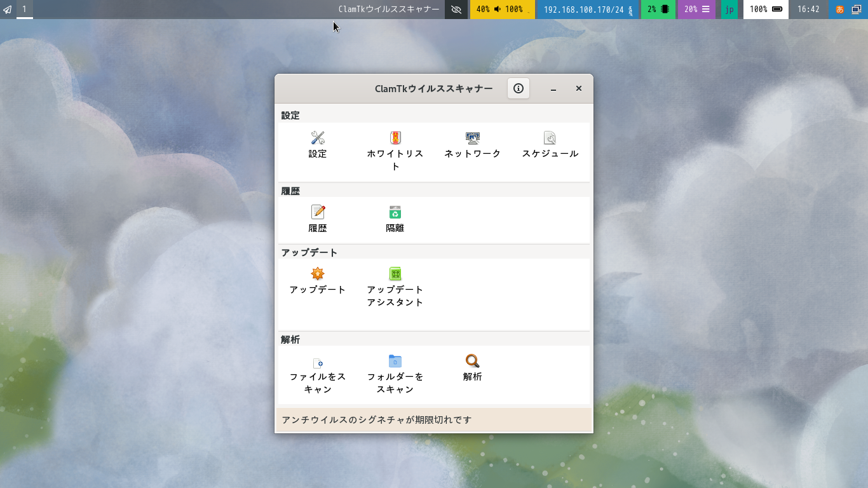
Task: Open the 設定 wrench and screwdriver icon
Action: [318, 138]
